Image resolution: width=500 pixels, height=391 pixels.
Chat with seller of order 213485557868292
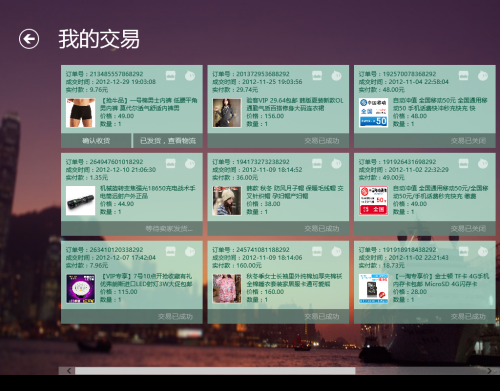pos(190,76)
